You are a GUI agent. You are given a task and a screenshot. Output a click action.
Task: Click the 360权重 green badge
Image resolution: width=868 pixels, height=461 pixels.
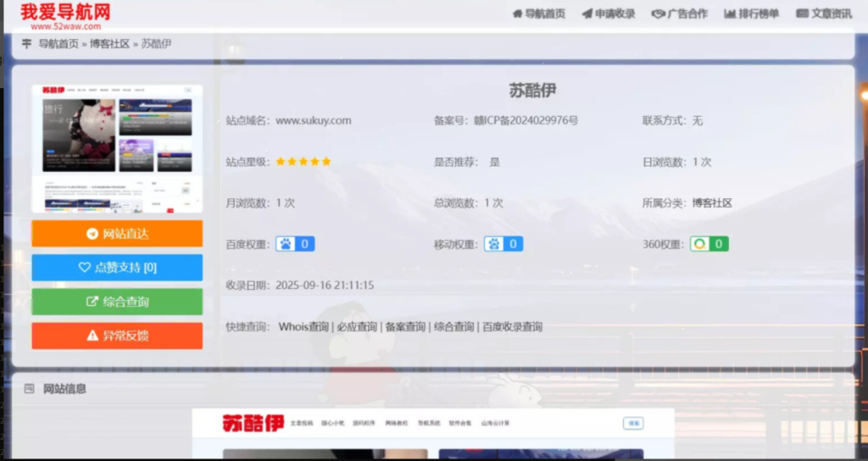point(709,244)
